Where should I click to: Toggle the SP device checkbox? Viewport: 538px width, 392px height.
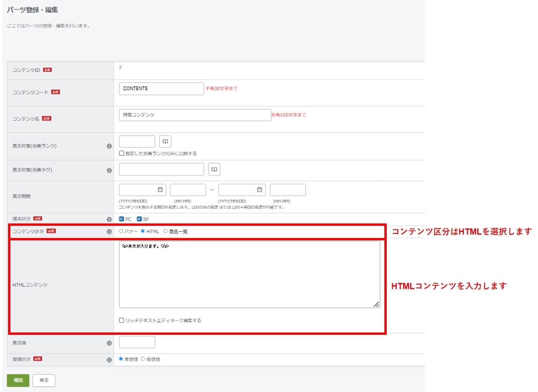tap(139, 219)
